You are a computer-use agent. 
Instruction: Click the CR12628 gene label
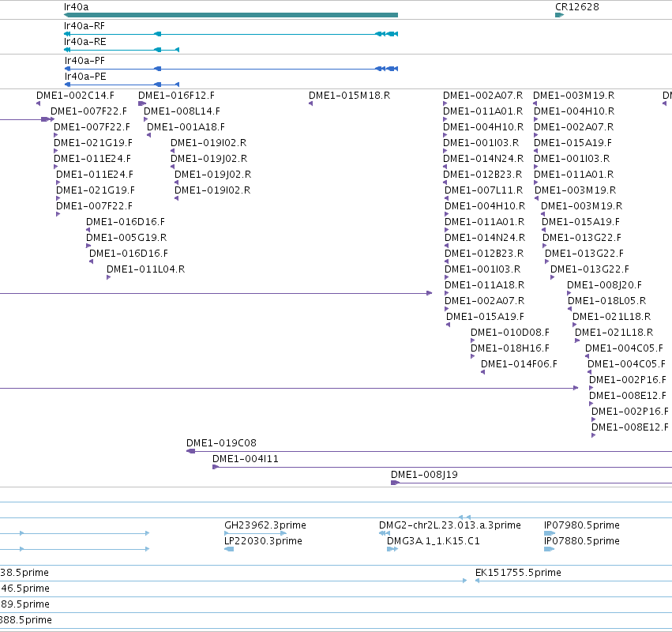point(577,7)
